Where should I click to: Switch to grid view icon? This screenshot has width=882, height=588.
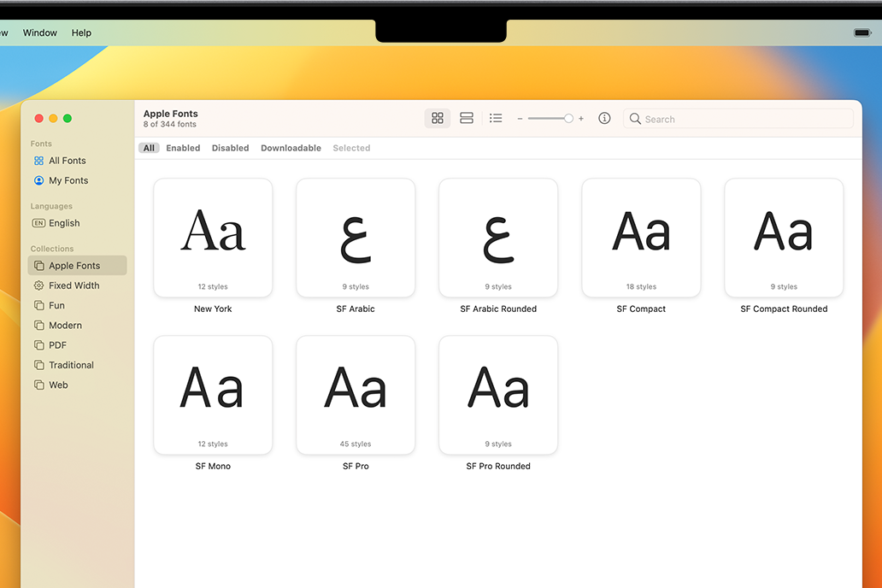(437, 118)
